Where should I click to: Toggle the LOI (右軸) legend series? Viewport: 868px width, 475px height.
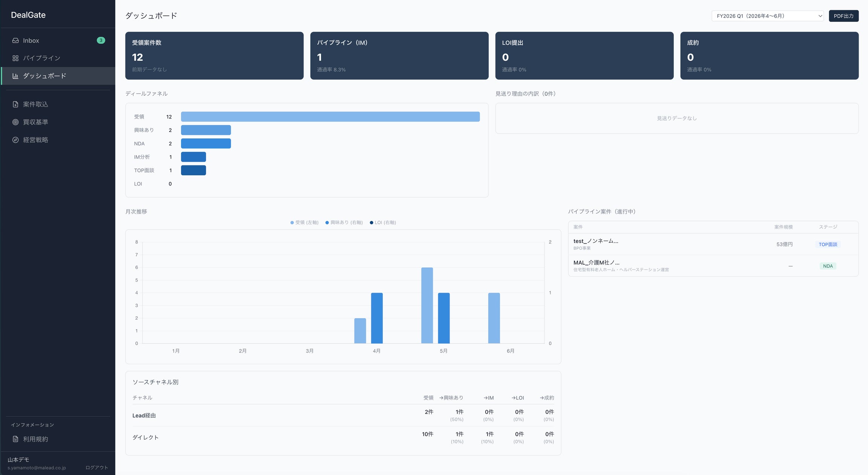click(383, 222)
